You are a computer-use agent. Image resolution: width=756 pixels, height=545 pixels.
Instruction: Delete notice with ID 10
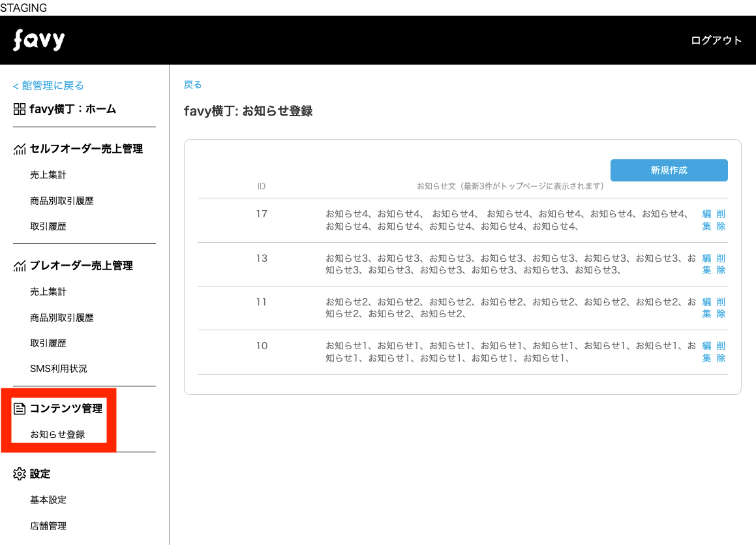click(721, 352)
